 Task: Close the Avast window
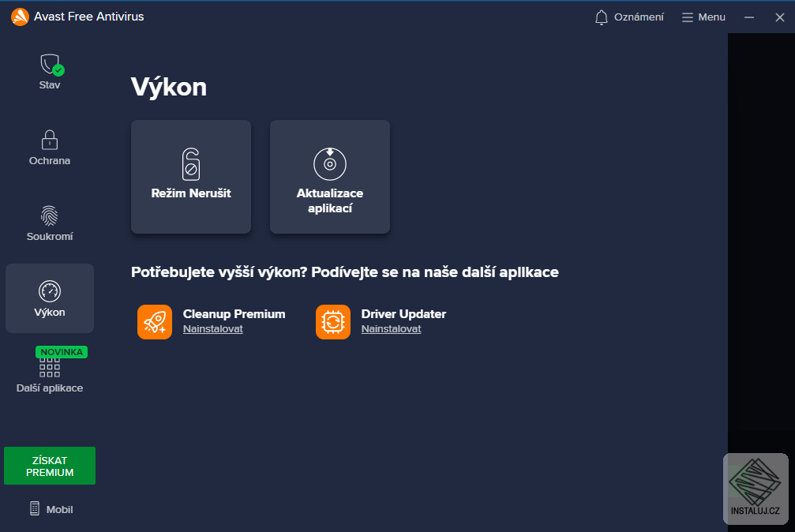click(780, 17)
